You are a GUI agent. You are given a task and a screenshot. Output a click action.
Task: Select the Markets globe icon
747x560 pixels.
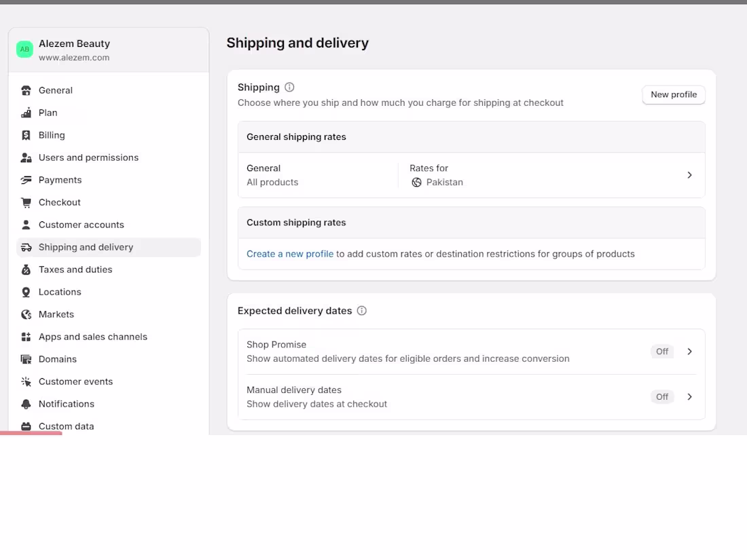click(x=26, y=314)
